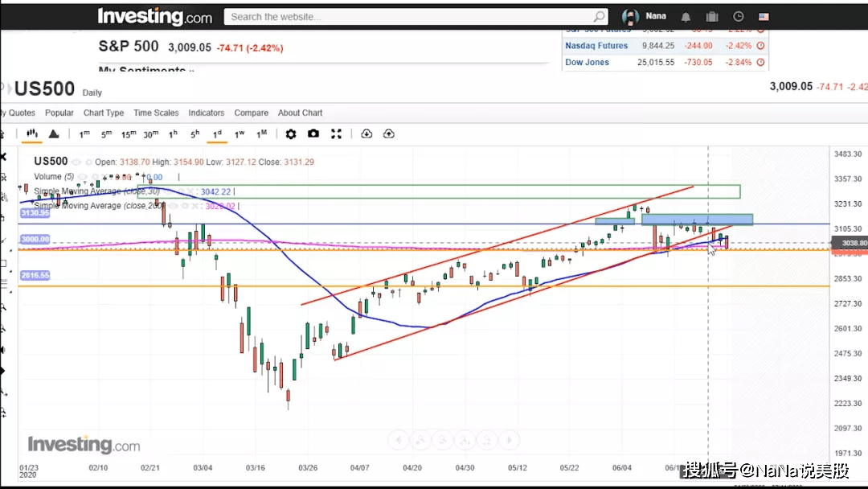This screenshot has height=489, width=868.
Task: Switch to the 1-week timeframe
Action: pyautogui.click(x=240, y=134)
